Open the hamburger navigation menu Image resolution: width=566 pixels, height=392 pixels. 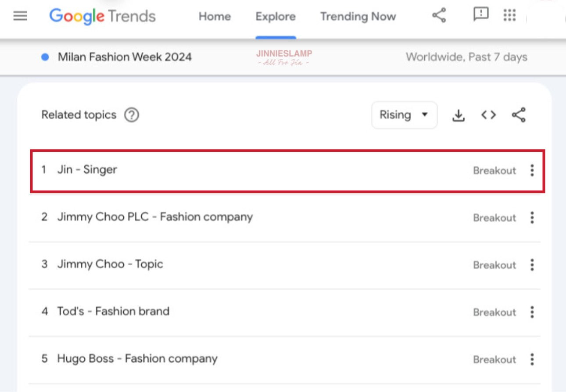coord(19,16)
